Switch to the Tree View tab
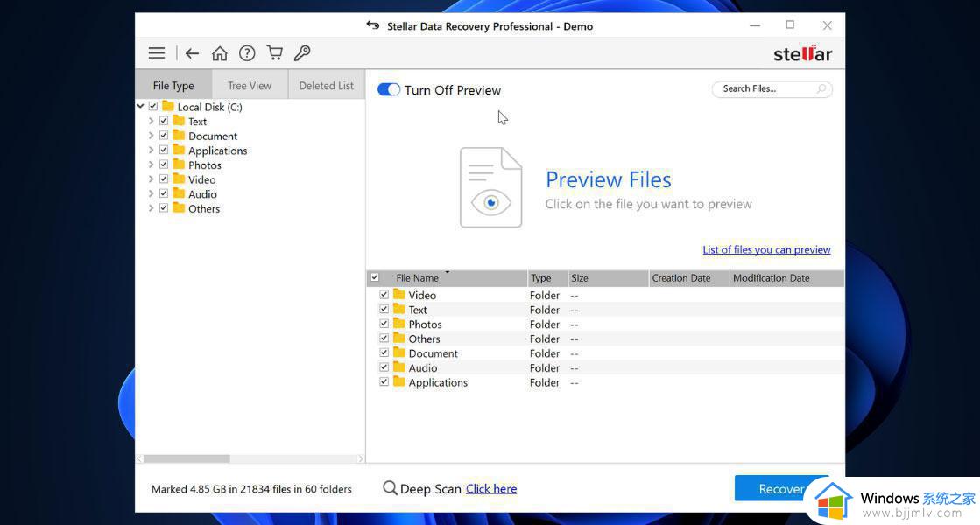980x525 pixels. 250,86
